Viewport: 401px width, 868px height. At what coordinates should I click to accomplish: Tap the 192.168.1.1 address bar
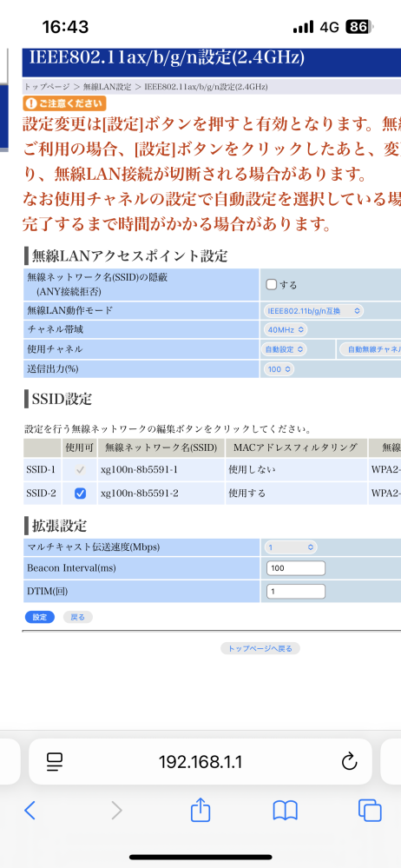(200, 762)
